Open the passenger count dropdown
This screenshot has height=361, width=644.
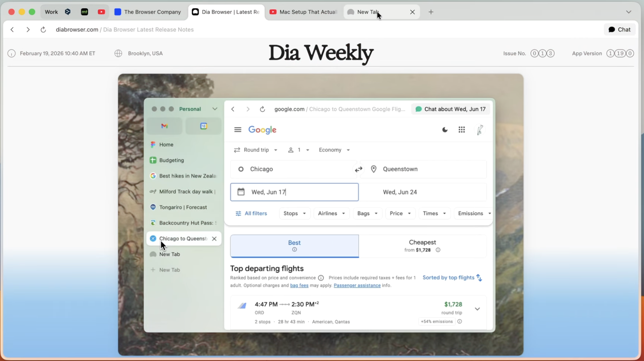click(x=299, y=150)
